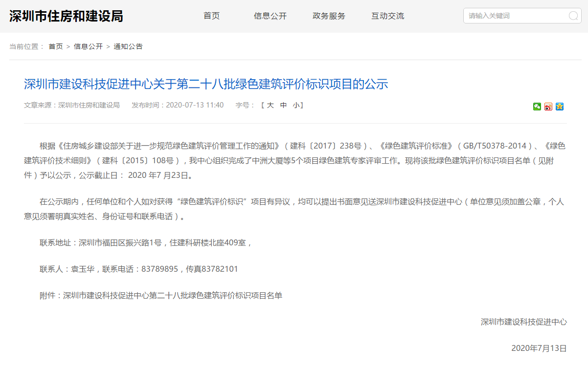Click the 字号 label

click(245, 105)
